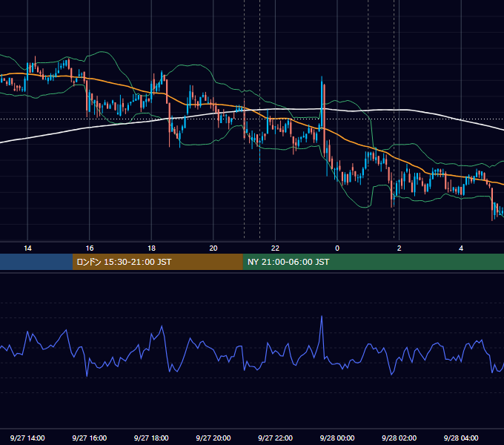Click the 9/27 20:00 label on the indicator axis
The image size is (504, 445).
point(213,438)
